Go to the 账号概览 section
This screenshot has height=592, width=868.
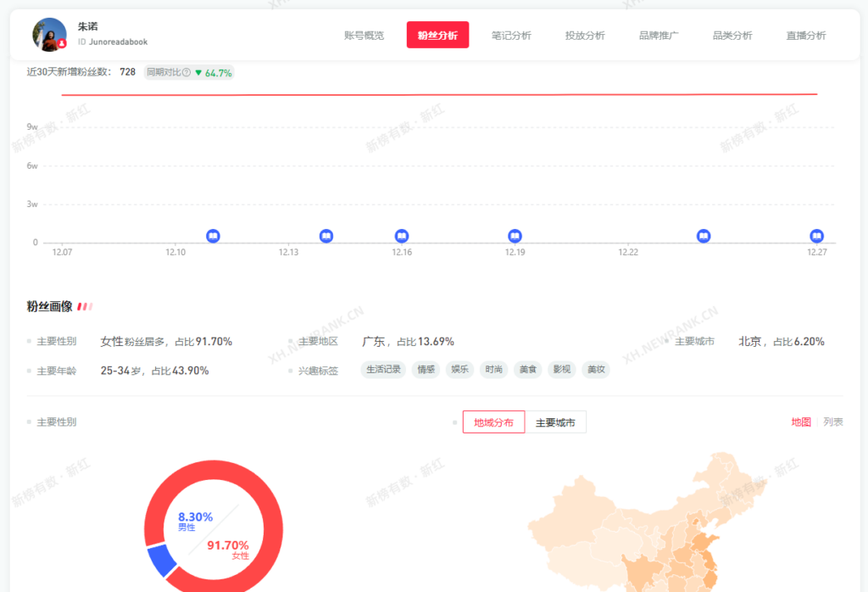tap(364, 35)
